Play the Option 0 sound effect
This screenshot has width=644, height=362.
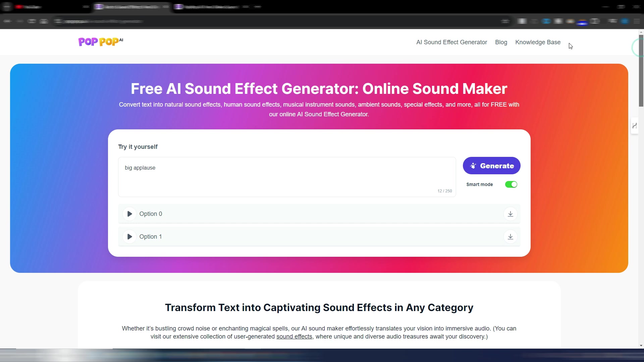[129, 214]
